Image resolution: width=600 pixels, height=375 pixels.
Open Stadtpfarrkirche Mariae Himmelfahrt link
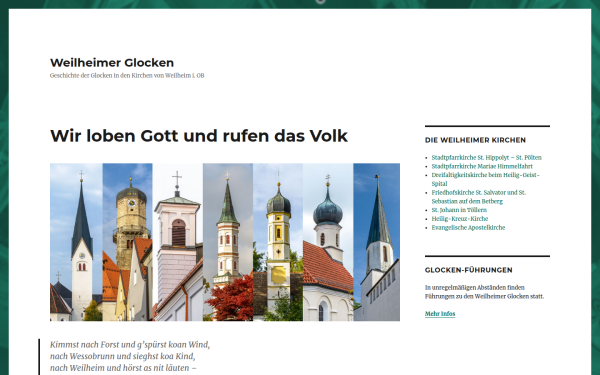pyautogui.click(x=482, y=166)
